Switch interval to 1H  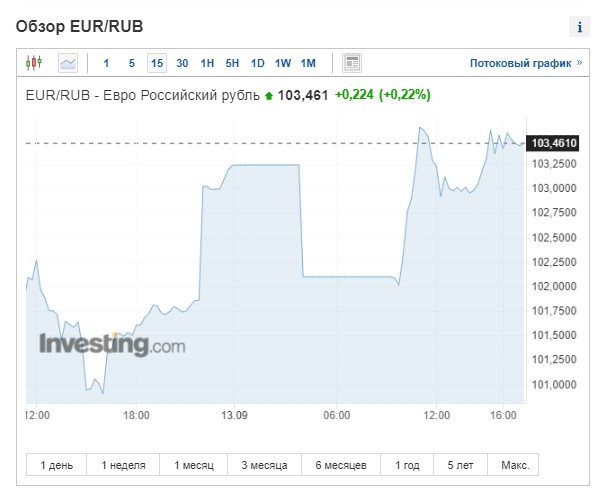coord(207,63)
